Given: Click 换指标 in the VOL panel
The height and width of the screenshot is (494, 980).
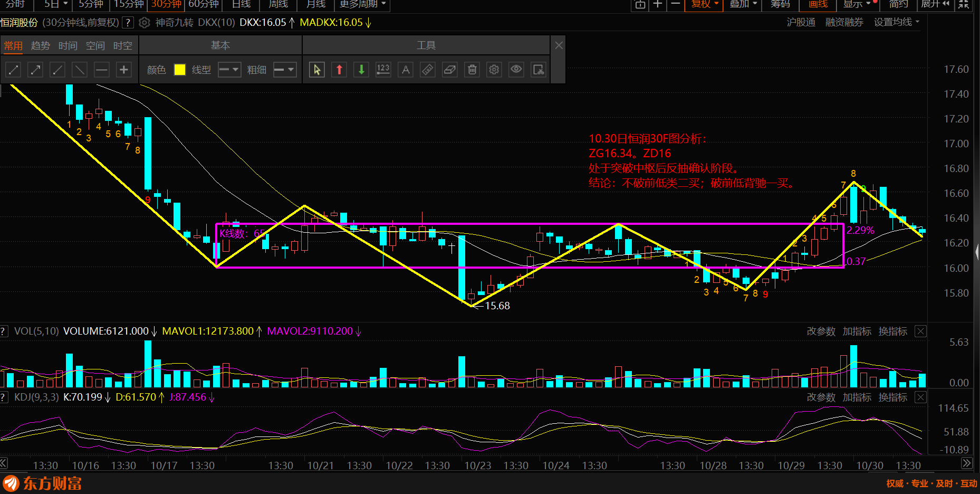Looking at the screenshot, I should pos(892,331).
